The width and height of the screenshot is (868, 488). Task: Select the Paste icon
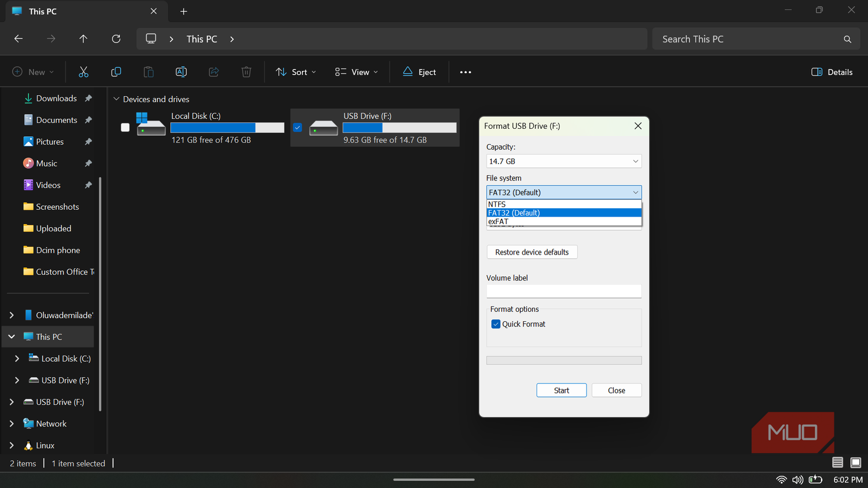[149, 72]
